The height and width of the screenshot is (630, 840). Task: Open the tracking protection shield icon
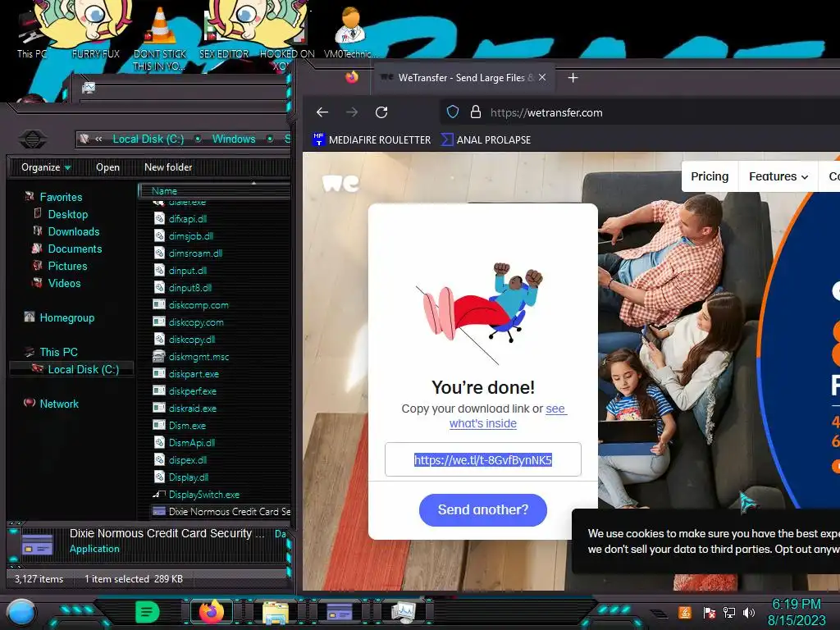click(453, 112)
